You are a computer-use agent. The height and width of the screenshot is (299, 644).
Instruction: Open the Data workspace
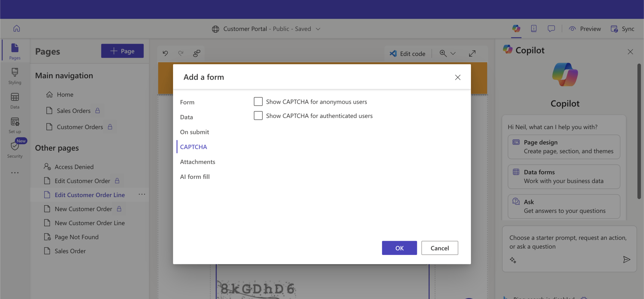(x=15, y=100)
